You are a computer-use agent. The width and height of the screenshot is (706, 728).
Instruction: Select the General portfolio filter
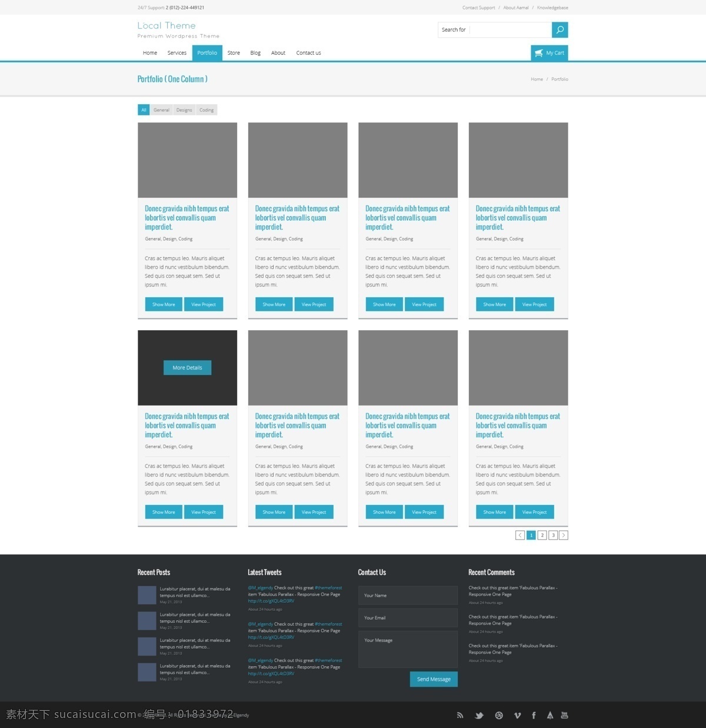point(161,110)
